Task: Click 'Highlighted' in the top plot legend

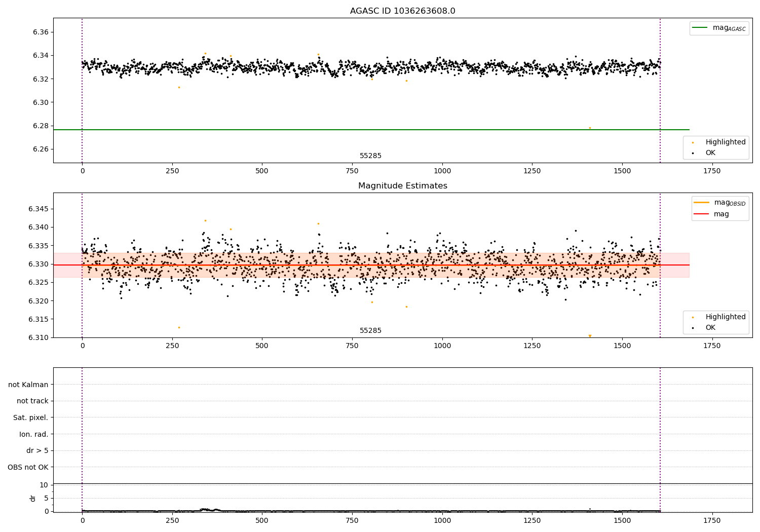Action: click(x=726, y=142)
